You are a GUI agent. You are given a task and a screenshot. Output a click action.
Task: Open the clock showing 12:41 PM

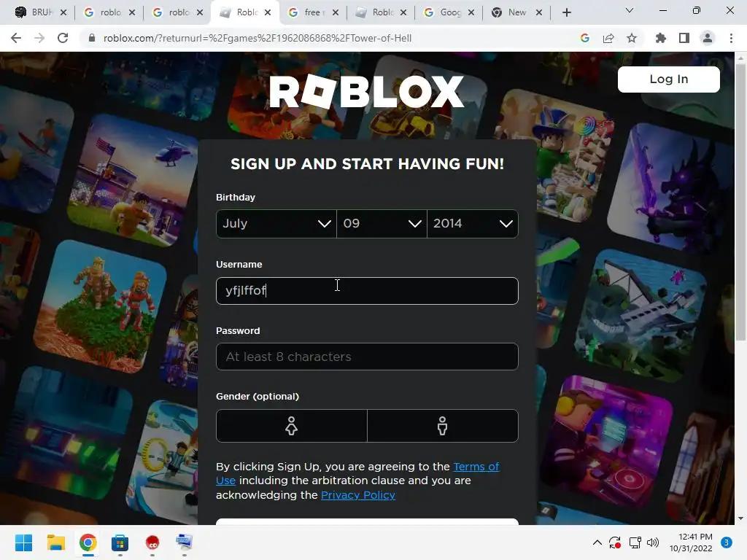(x=691, y=542)
